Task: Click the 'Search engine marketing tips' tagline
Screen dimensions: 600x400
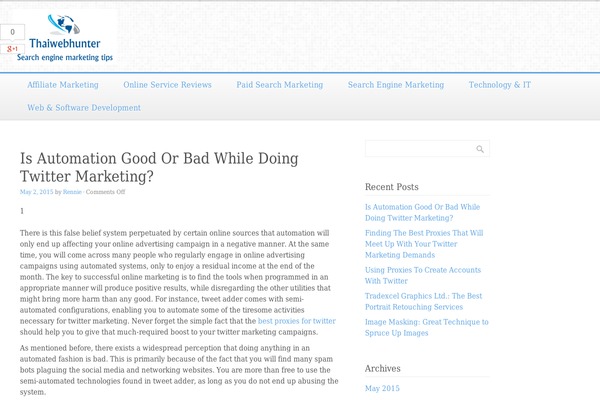Action: click(x=65, y=57)
